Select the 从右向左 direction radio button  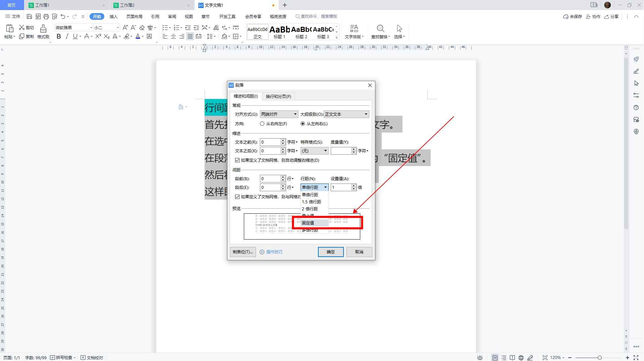262,124
